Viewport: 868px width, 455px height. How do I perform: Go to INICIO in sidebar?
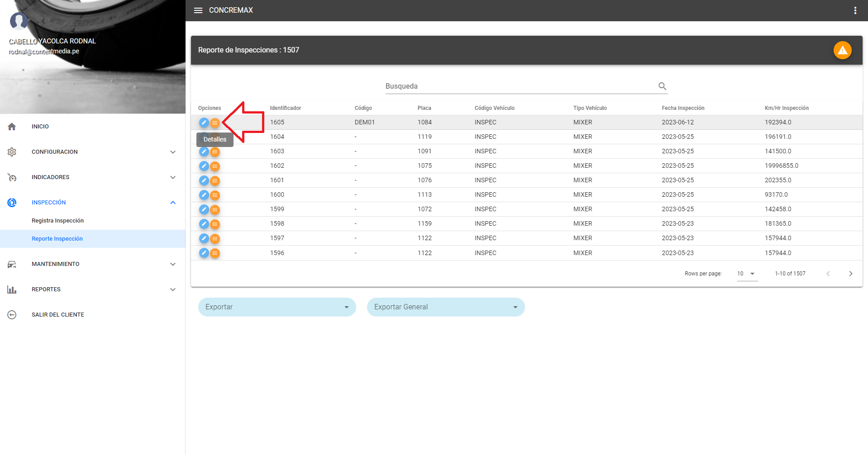click(x=40, y=127)
